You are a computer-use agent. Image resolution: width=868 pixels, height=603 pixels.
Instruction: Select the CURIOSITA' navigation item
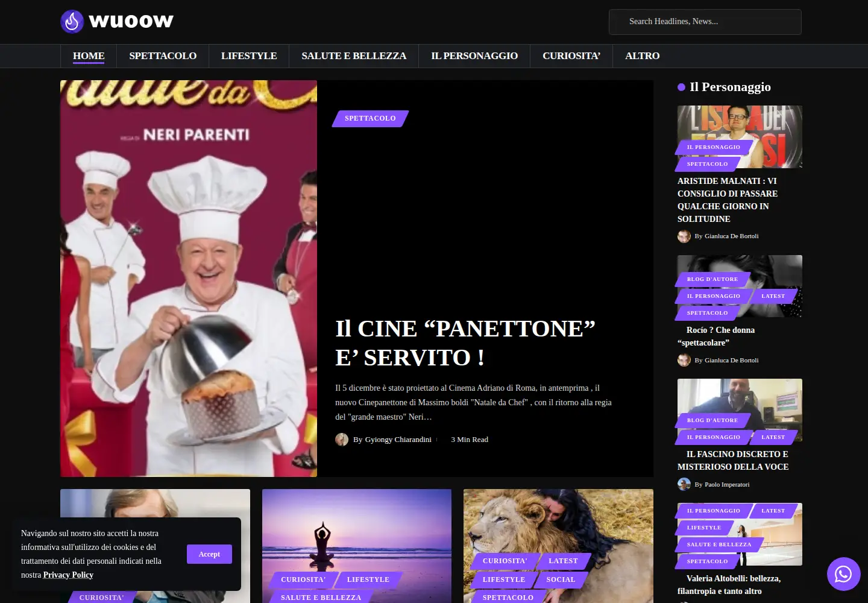(571, 56)
